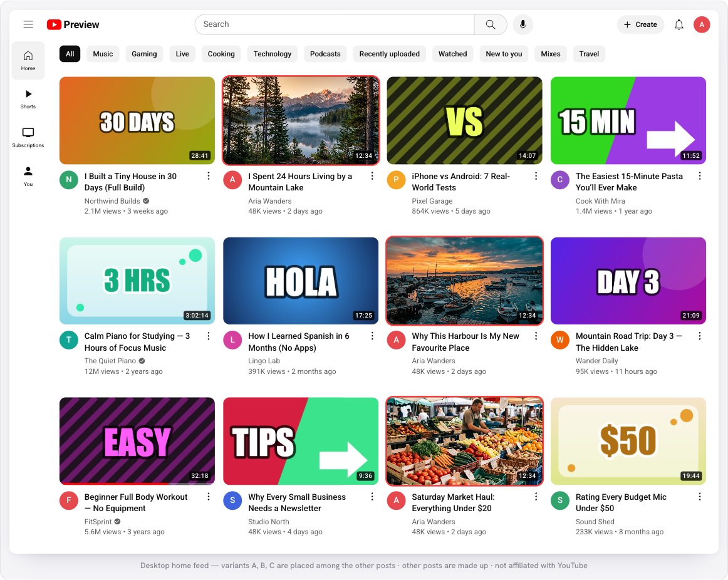Click Cook With Mira channel avatar
The width and height of the screenshot is (728, 580).
[560, 180]
